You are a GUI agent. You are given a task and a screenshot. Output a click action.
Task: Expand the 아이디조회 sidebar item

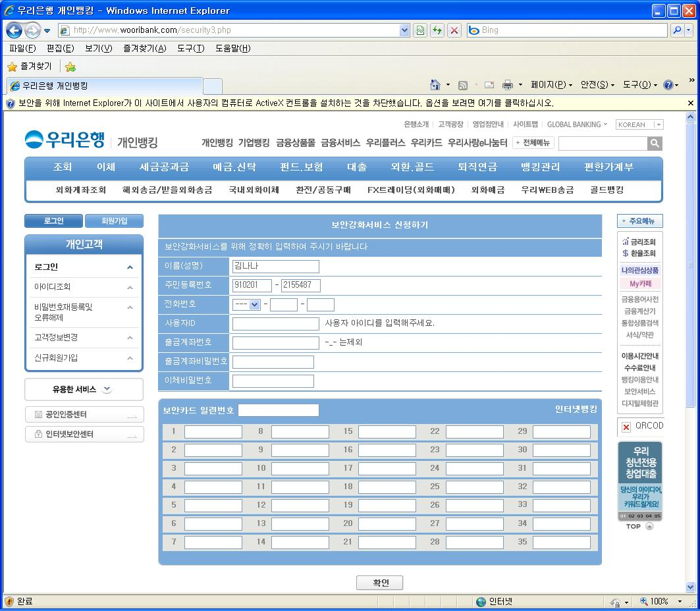click(x=130, y=288)
